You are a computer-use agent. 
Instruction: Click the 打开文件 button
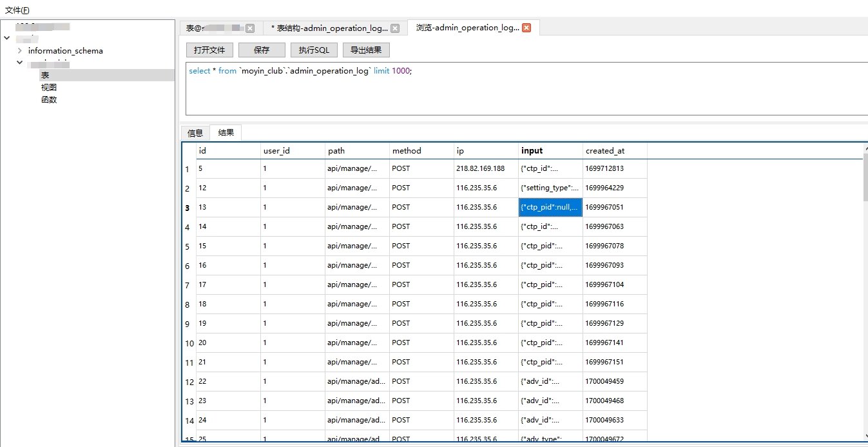pyautogui.click(x=210, y=50)
